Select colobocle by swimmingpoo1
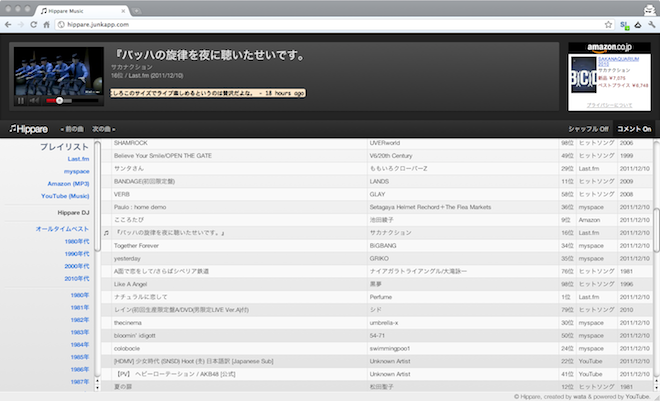 (377, 348)
